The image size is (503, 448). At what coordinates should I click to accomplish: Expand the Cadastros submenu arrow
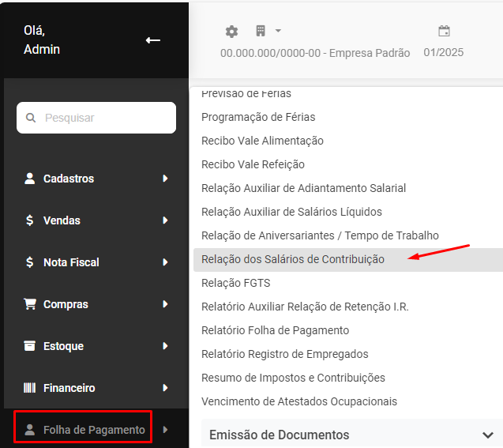click(x=165, y=179)
